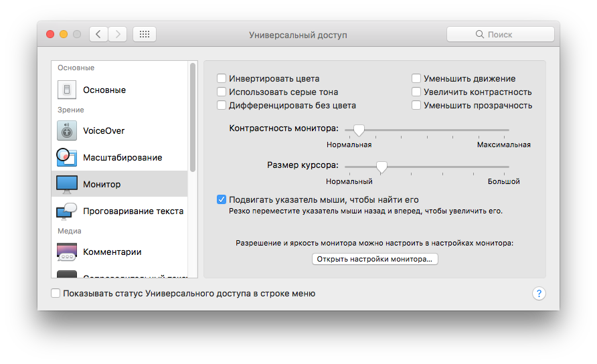Open the help question mark button

pos(539,293)
